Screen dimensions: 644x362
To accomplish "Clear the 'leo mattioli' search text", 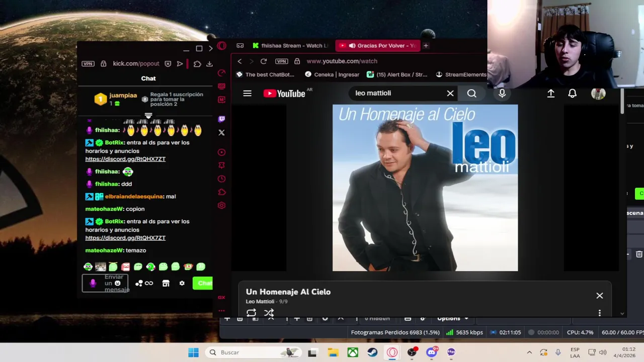I will (x=450, y=93).
